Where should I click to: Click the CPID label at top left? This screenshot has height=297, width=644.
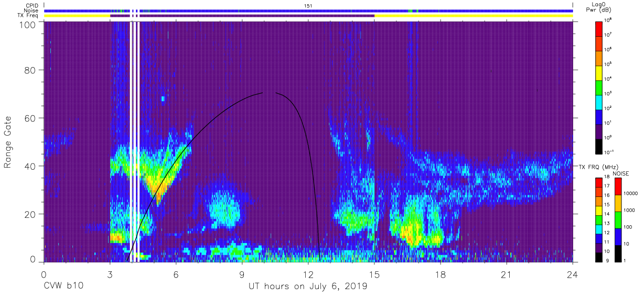[31, 5]
